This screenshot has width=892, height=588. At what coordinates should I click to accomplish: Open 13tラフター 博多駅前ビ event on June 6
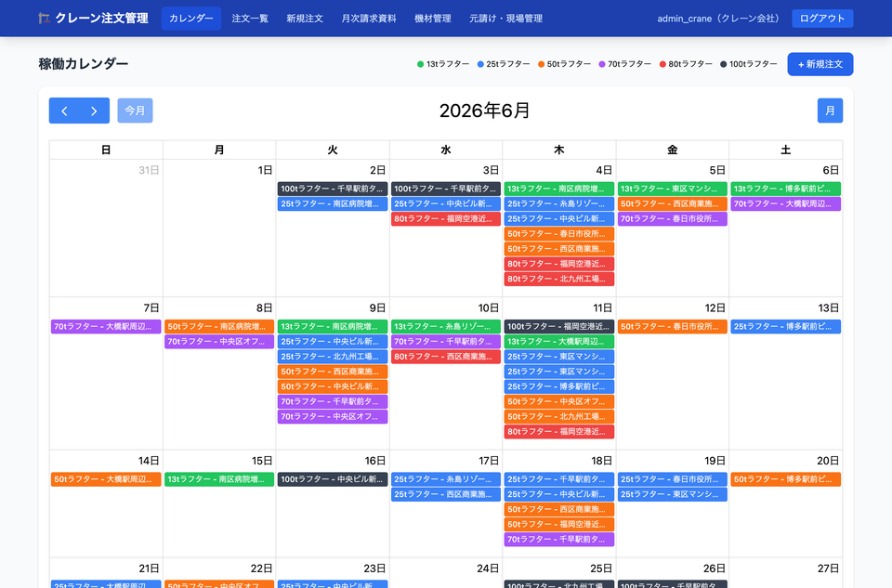tap(785, 189)
